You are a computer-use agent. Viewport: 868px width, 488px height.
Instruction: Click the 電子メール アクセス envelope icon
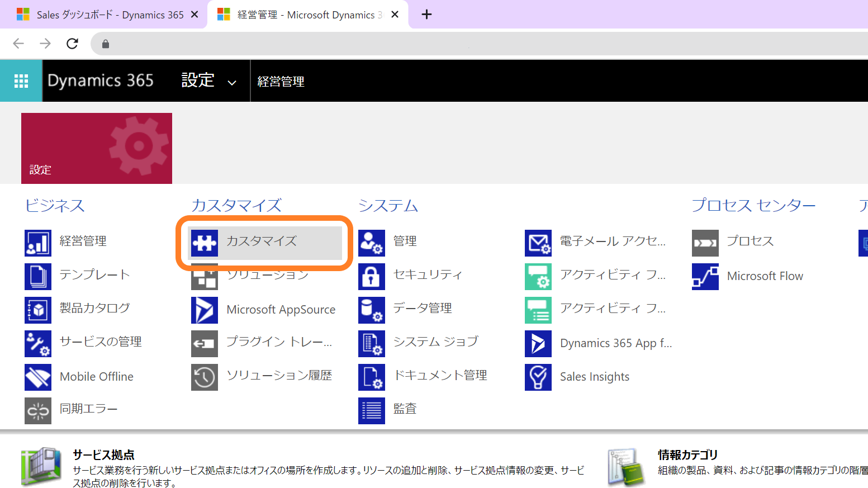[538, 243]
